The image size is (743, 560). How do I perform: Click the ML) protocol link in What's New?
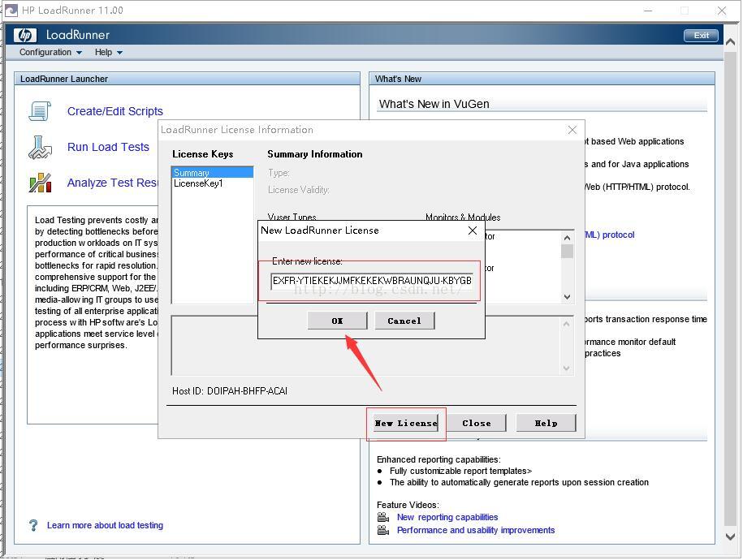[x=609, y=235]
